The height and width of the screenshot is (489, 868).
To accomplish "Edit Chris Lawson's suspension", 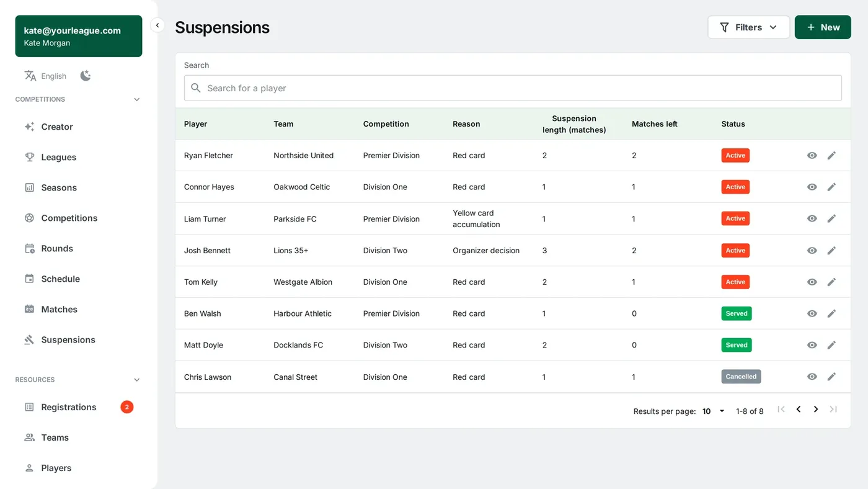I will click(831, 377).
